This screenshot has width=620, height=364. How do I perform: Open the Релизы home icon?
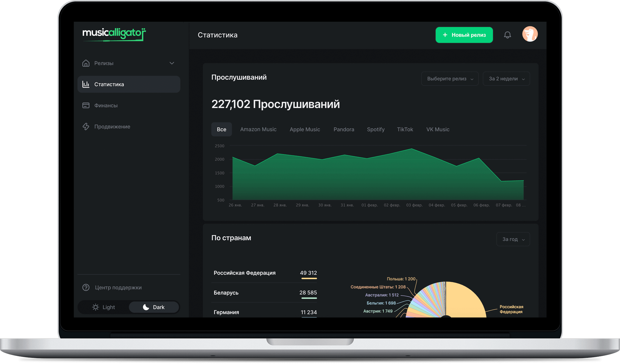pos(86,63)
